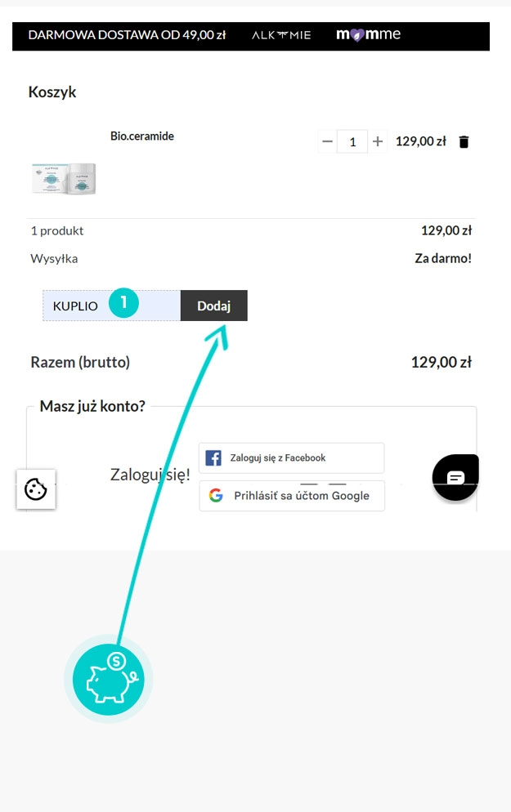Click the Koszyk heading

pyautogui.click(x=52, y=92)
